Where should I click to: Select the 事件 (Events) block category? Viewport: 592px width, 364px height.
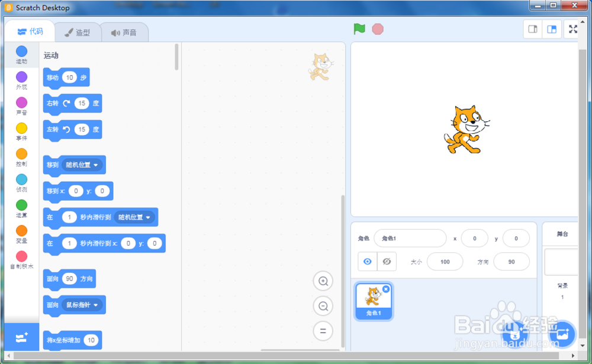[x=21, y=131]
